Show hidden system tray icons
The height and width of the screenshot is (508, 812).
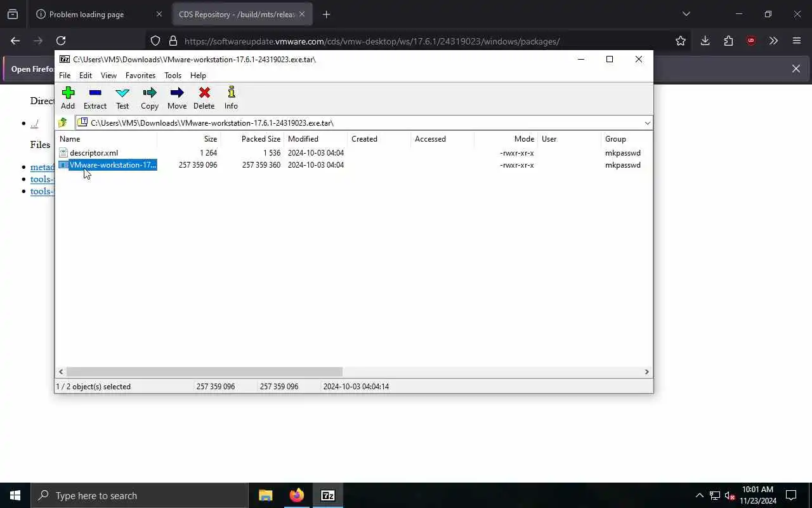700,495
